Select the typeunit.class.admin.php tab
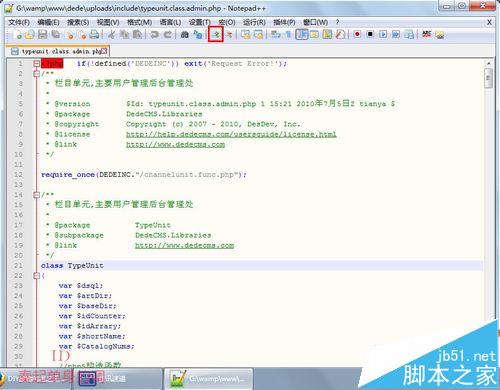Viewport: 500px width, 390px height. coord(59,51)
